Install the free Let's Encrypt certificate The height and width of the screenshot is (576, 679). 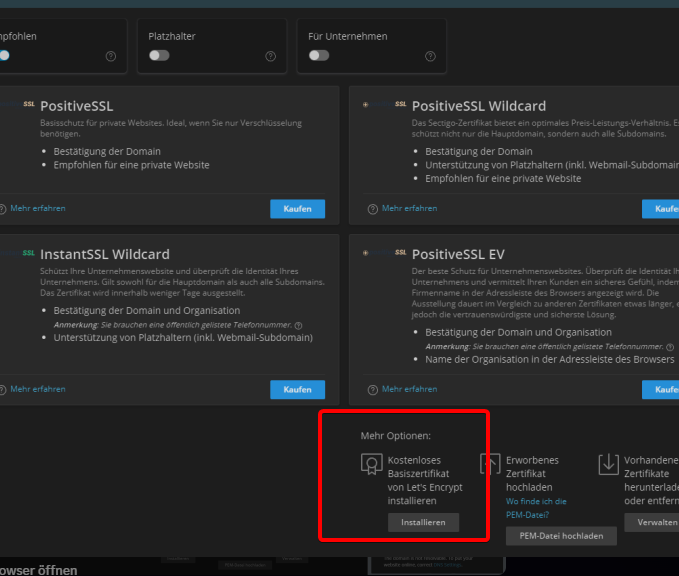coord(423,522)
